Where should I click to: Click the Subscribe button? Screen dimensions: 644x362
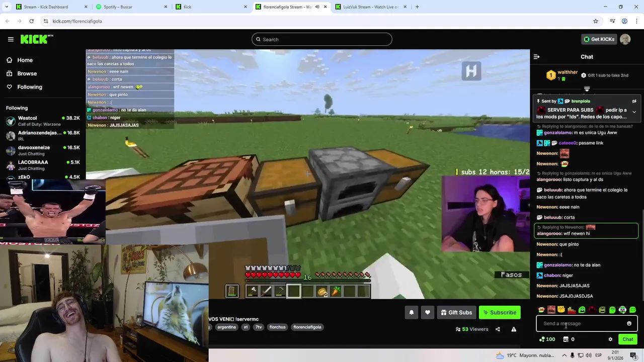(500, 312)
